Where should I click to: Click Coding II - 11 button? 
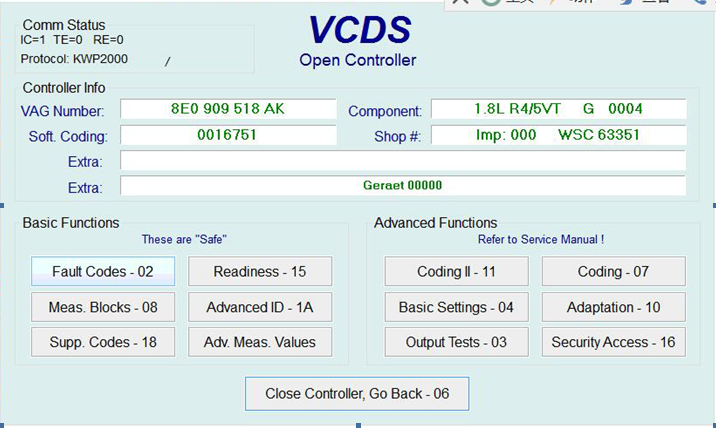[x=457, y=271]
